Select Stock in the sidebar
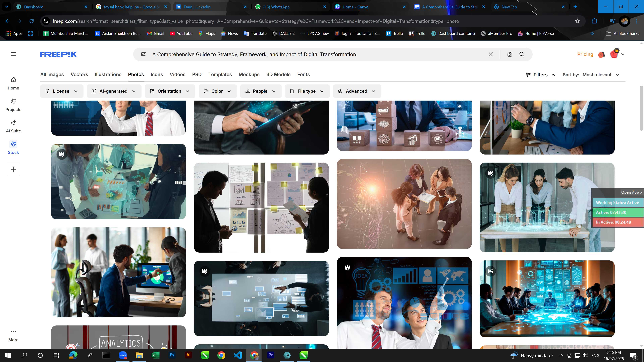The image size is (644, 362). pos(13,148)
